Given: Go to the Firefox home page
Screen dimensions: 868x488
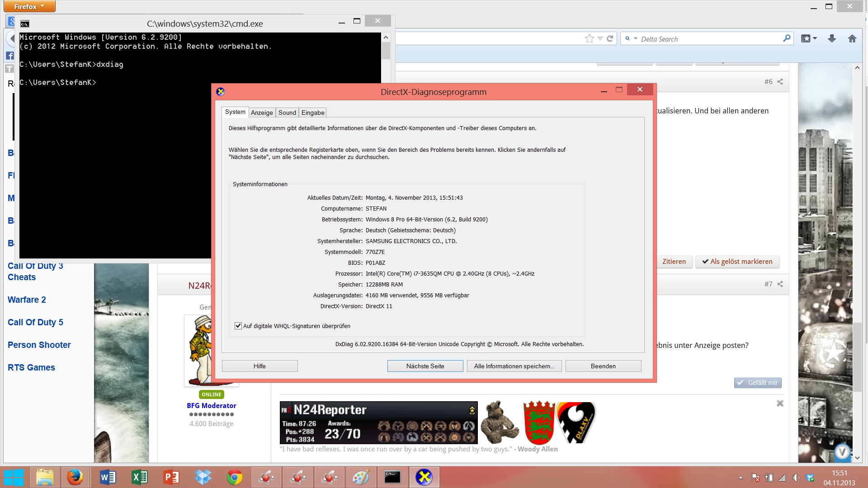Looking at the screenshot, I should tap(852, 39).
